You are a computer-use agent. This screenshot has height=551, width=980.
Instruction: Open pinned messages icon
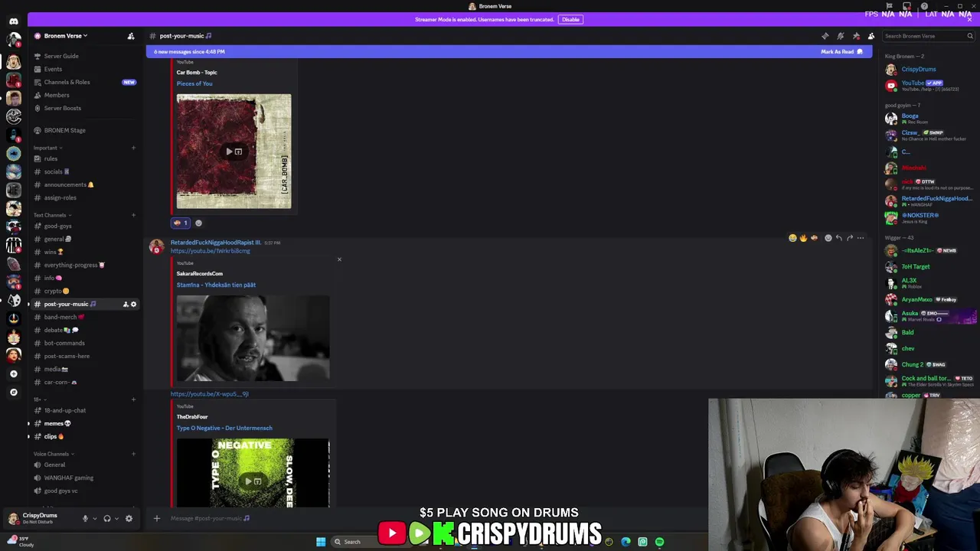pyautogui.click(x=855, y=36)
